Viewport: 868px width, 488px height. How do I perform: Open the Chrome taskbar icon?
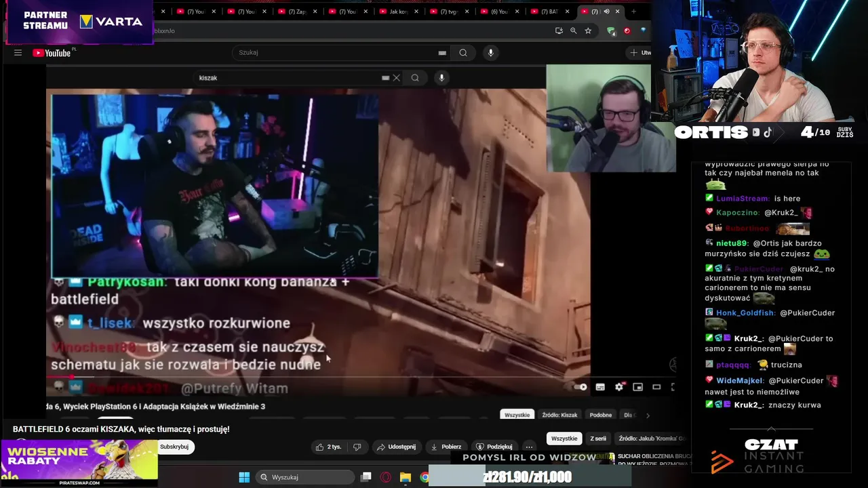click(x=425, y=477)
